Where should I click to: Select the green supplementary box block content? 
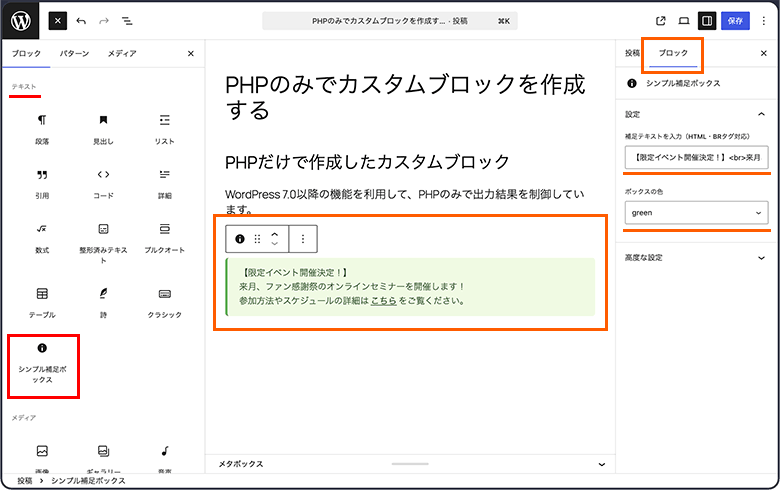tap(410, 287)
